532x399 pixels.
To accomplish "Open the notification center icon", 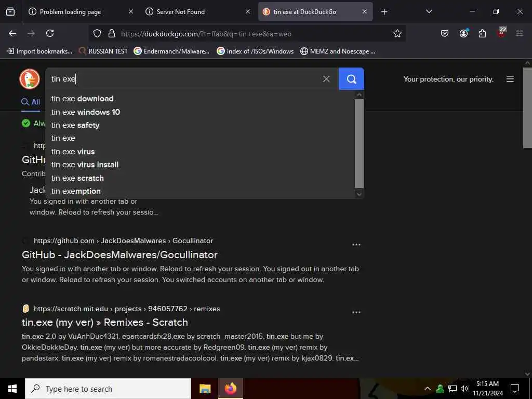I will coord(515,389).
